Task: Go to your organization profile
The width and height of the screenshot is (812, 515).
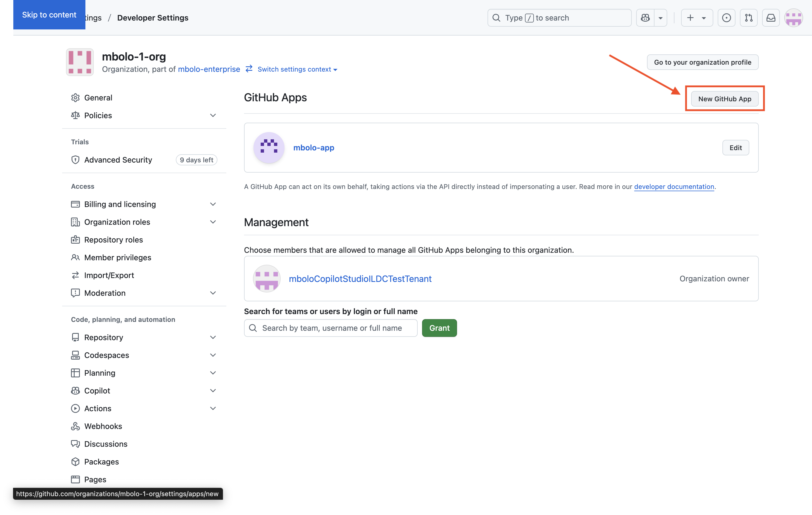Action: coord(702,62)
